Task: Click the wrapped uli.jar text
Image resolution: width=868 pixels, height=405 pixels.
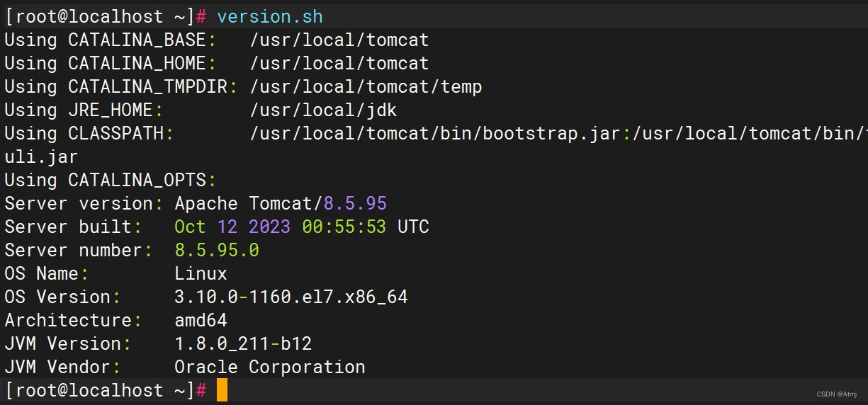Action: click(x=41, y=156)
